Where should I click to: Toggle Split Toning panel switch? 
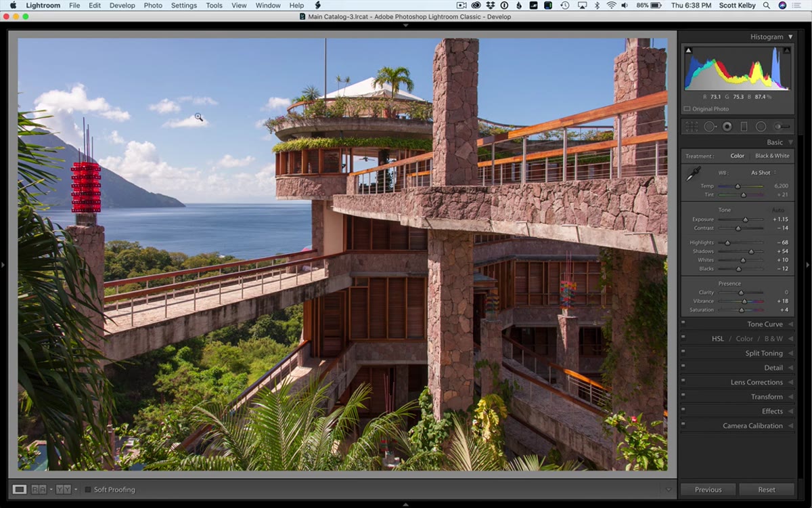click(x=683, y=352)
